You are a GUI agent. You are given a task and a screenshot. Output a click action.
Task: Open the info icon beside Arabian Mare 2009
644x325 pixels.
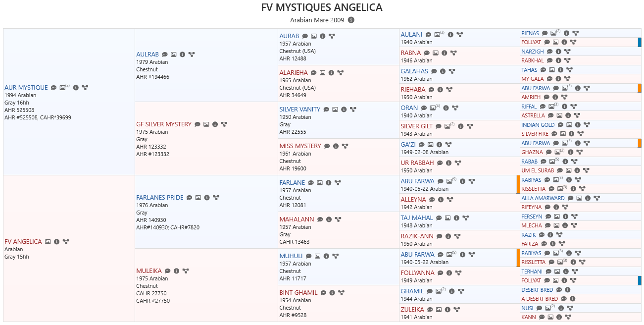pos(351,20)
